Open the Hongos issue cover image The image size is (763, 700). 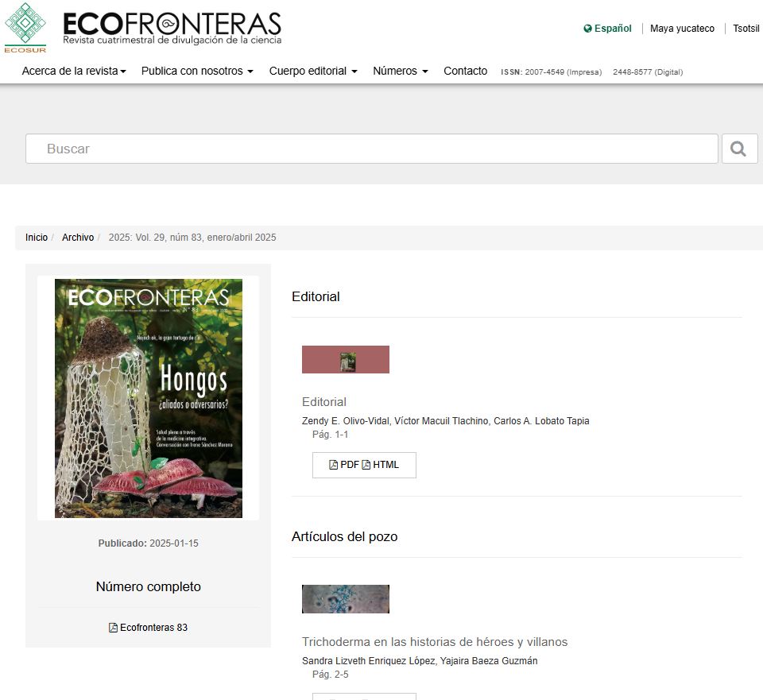(149, 398)
